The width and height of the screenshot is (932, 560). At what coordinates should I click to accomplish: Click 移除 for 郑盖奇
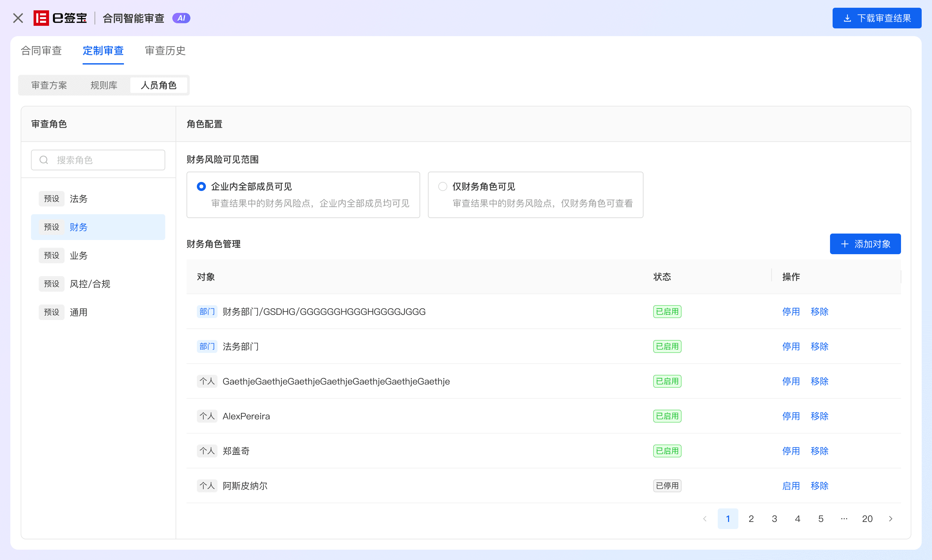[x=819, y=451]
